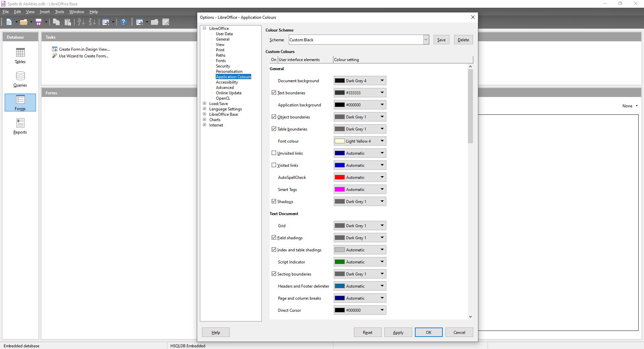Open LibreOffice Help with the question mark icon
The width and height of the screenshot is (644, 349).
123,22
